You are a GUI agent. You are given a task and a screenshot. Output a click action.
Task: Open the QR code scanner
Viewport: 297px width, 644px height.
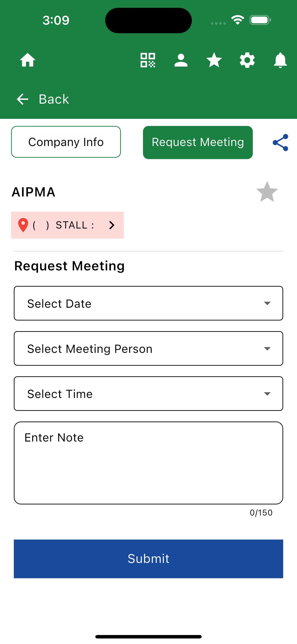click(148, 60)
